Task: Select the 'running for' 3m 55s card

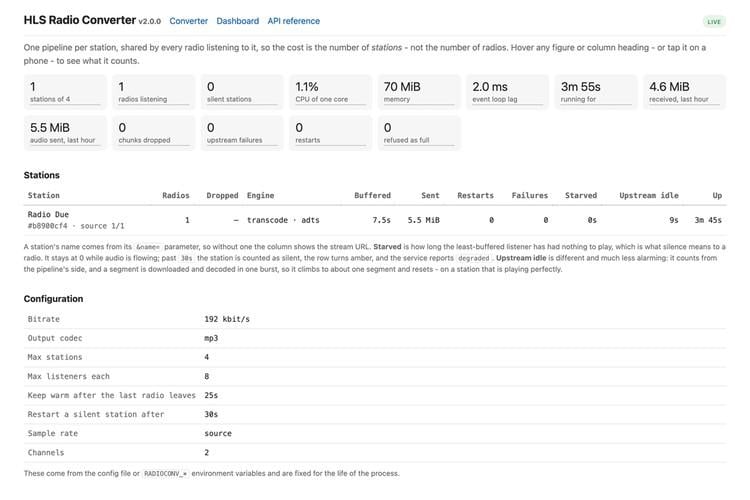Action: (x=596, y=92)
